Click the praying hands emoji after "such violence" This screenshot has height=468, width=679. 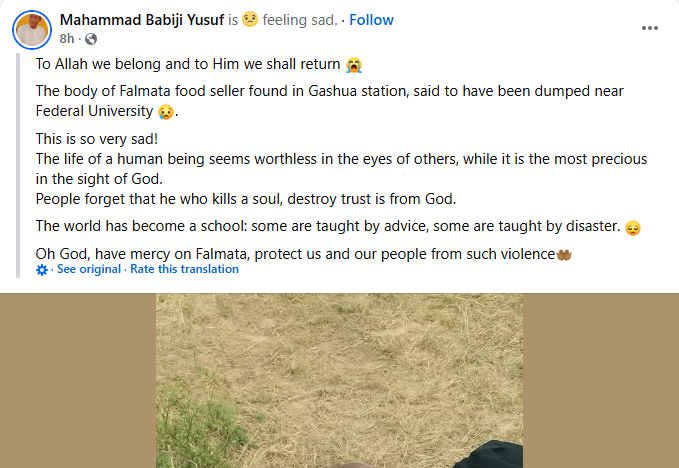(564, 254)
